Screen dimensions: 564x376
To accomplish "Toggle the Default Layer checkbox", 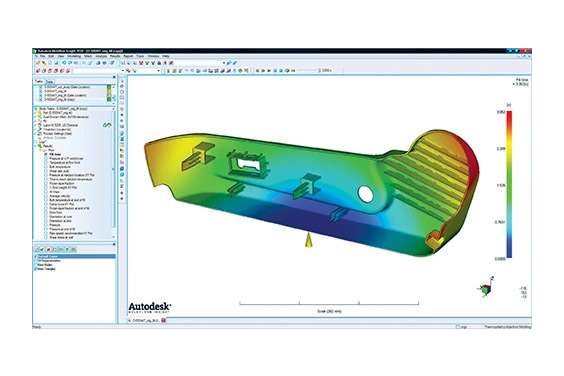I will (x=36, y=257).
